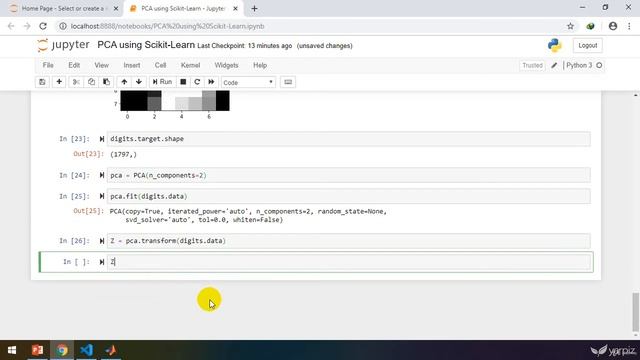
Task: Restart kernel and run all cells icon
Action: (211, 82)
